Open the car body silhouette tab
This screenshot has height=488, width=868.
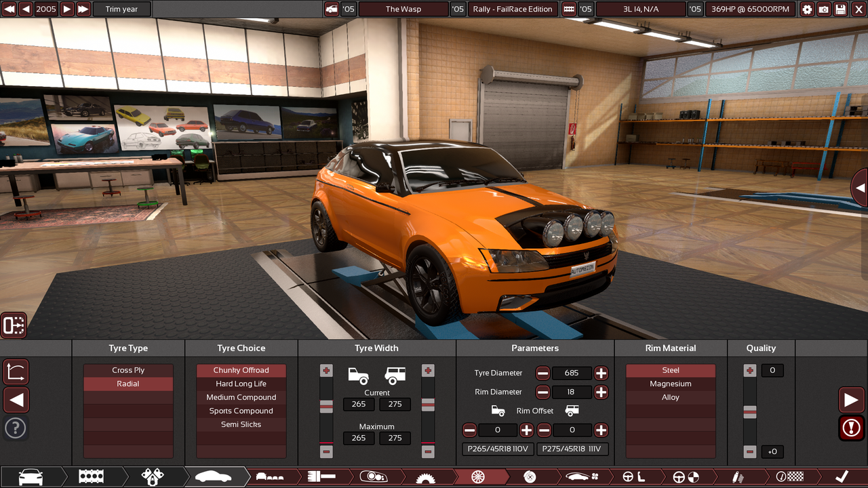[x=213, y=477]
